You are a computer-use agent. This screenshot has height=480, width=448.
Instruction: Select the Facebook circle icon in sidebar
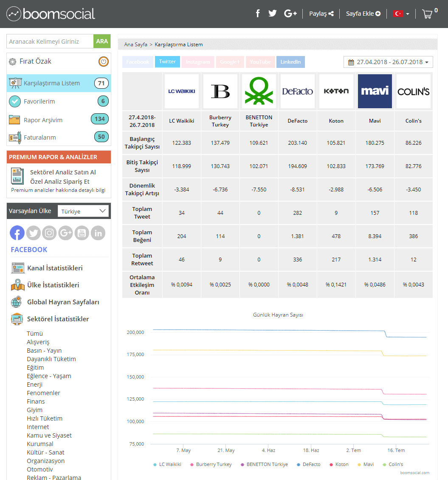17,233
